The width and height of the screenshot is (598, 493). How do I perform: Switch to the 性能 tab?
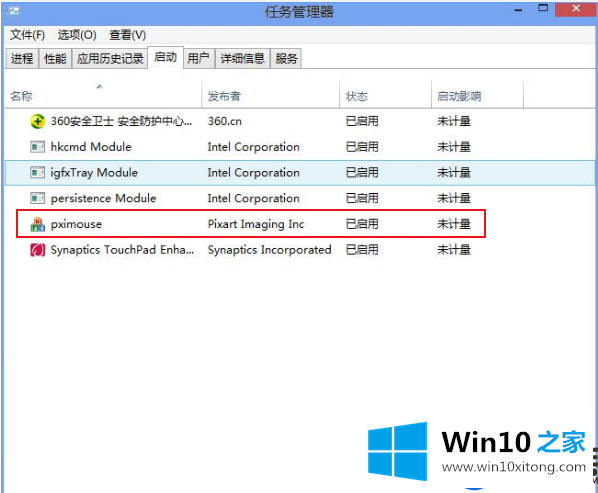point(55,58)
